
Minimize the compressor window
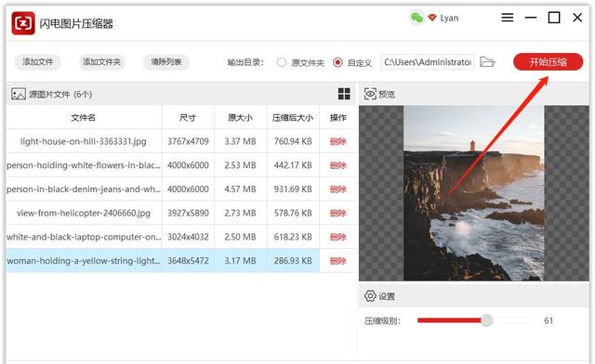tap(531, 18)
